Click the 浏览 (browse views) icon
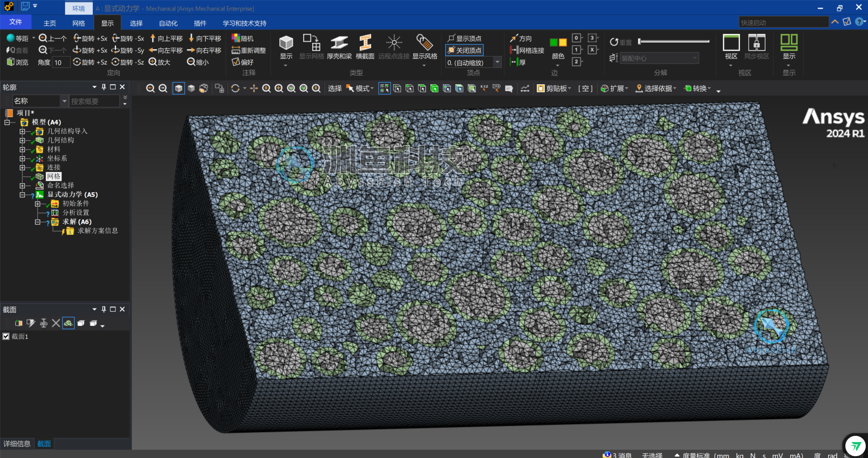Viewport: 868px width, 458px height. pos(11,62)
